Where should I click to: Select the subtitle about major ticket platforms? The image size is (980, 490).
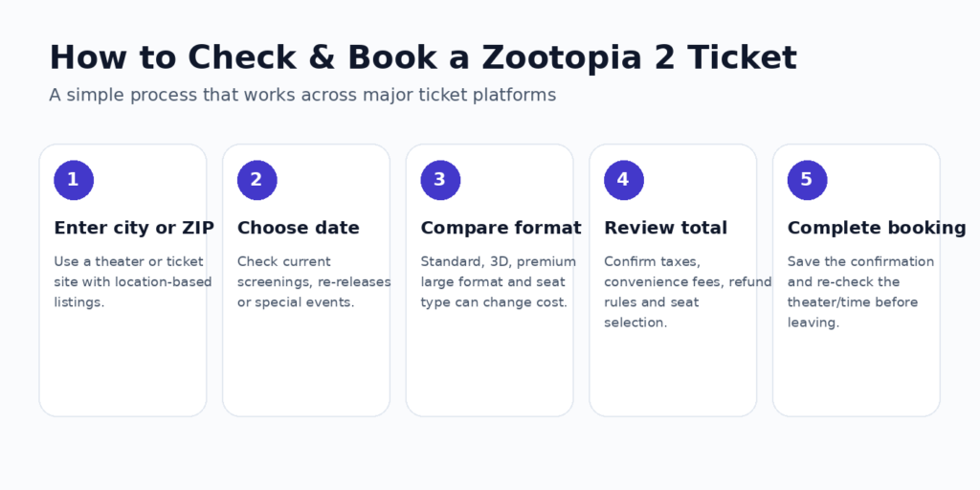pos(302,95)
